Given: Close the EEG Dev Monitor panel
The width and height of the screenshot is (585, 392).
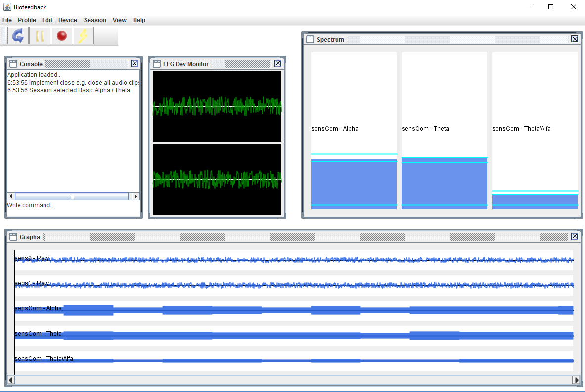Looking at the screenshot, I should point(278,63).
